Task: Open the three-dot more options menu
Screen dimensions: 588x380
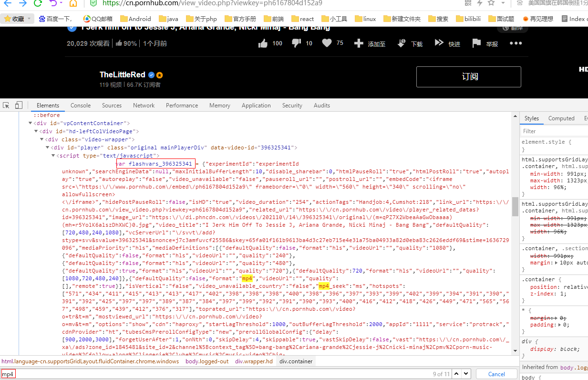Action: click(516, 43)
